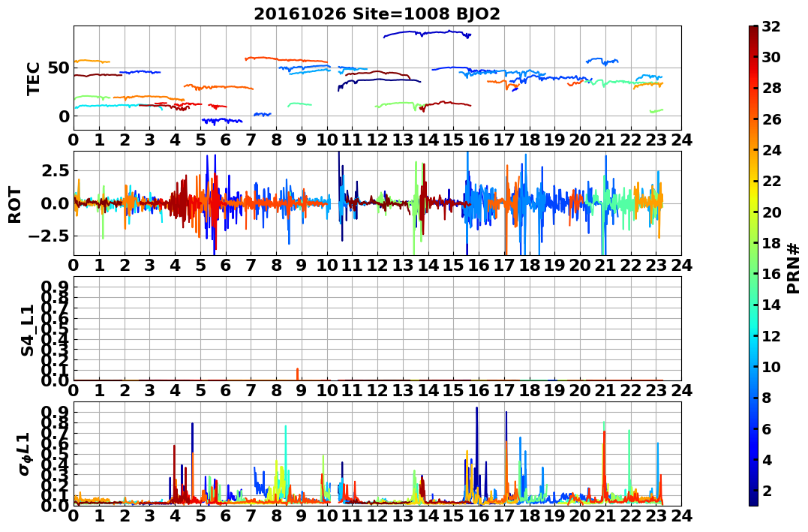Click the orange S4_L1 spike near hour 9
Viewport: 808px width, 532px height.
(297, 374)
